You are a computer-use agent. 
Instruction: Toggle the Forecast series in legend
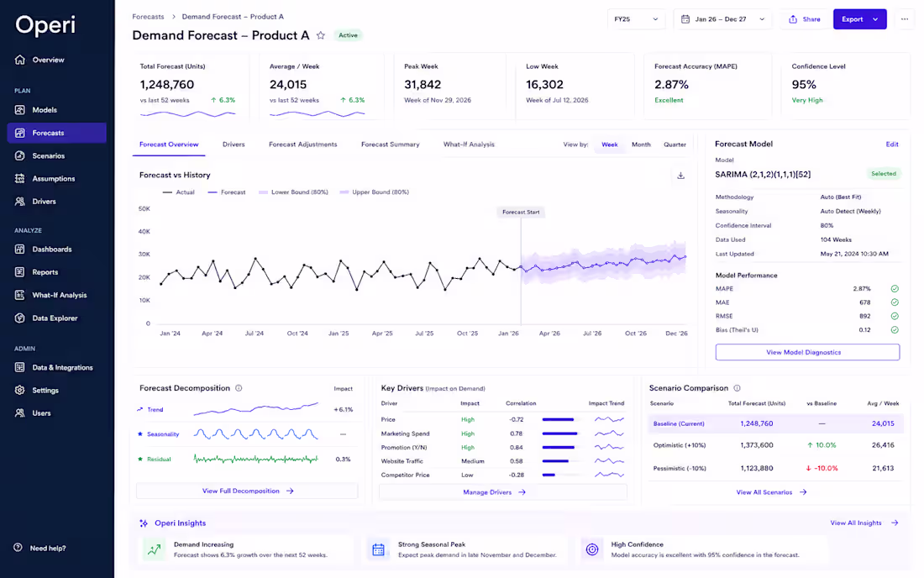[x=227, y=192]
